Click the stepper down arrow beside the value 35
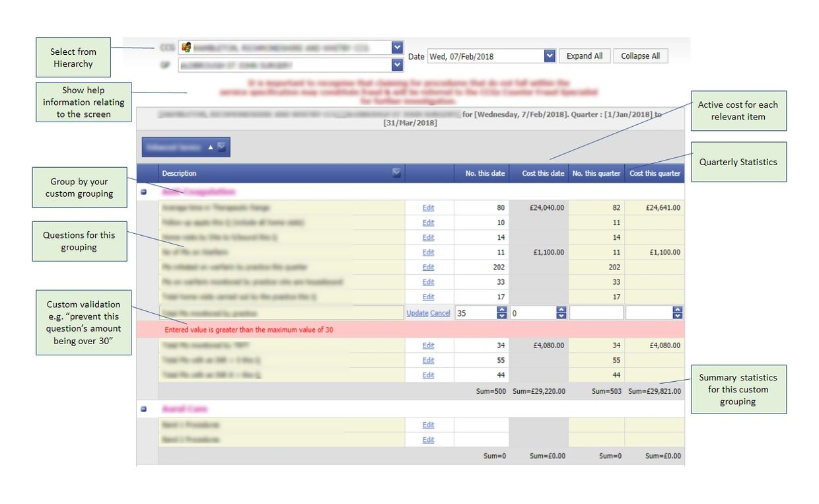The image size is (819, 504). [x=502, y=316]
